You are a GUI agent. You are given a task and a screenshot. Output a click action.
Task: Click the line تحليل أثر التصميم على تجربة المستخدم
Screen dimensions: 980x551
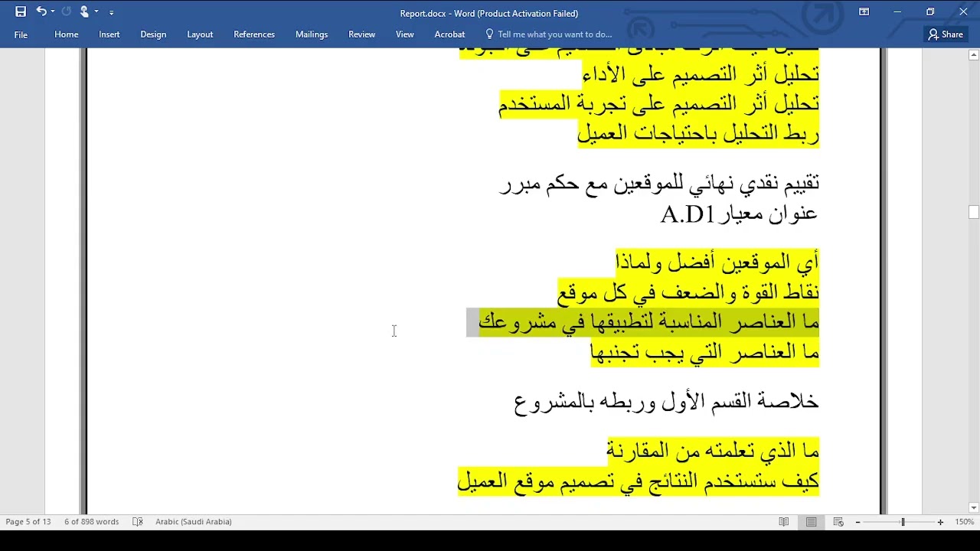click(x=658, y=103)
